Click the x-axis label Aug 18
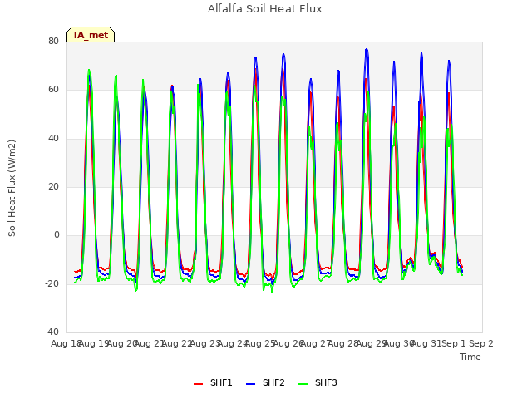532x399 pixels. pyautogui.click(x=66, y=343)
